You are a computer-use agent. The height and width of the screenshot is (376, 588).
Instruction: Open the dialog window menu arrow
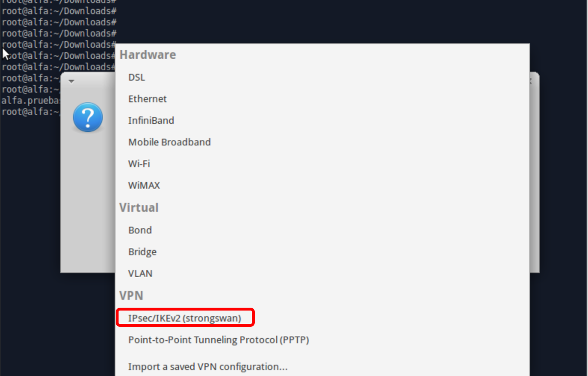click(x=71, y=81)
